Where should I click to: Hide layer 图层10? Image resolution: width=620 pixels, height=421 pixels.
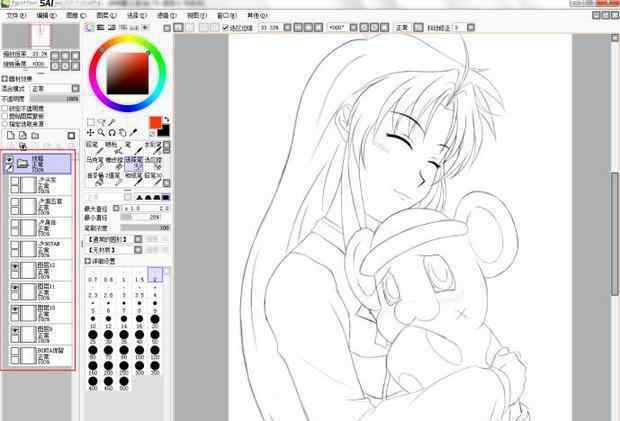pos(15,310)
